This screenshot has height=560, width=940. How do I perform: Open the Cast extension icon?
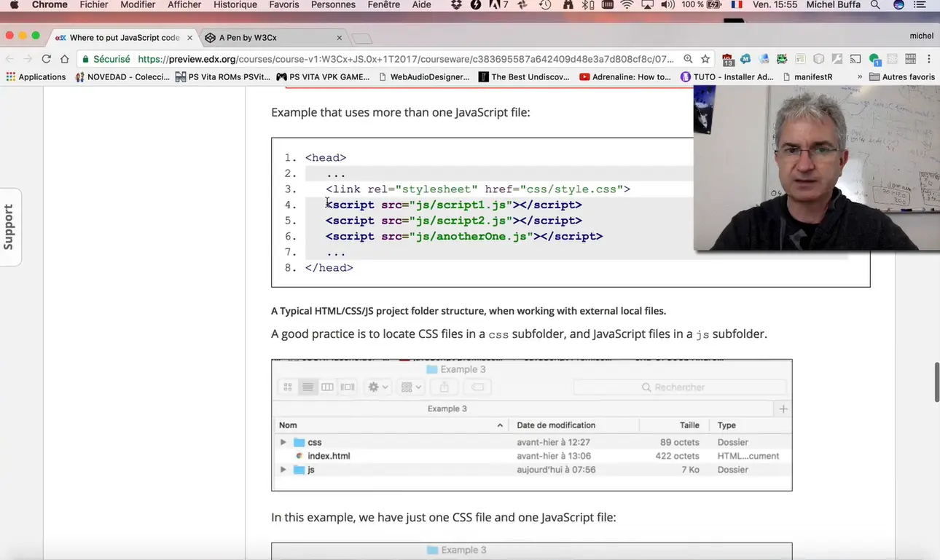855,59
